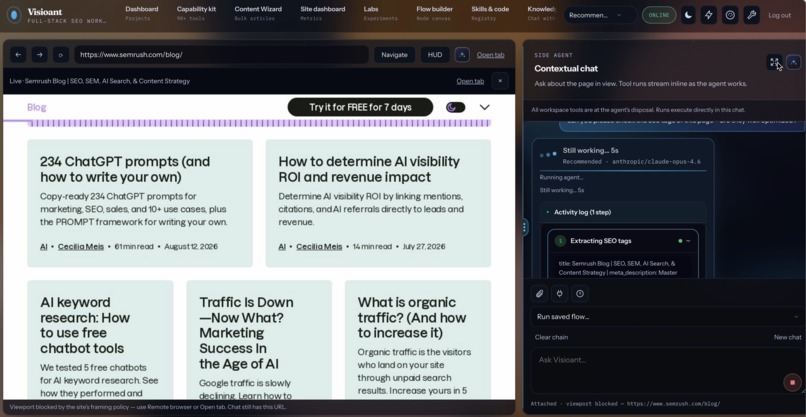Open the 234 ChatGPT prompts article
806x417 pixels.
pyautogui.click(x=125, y=169)
